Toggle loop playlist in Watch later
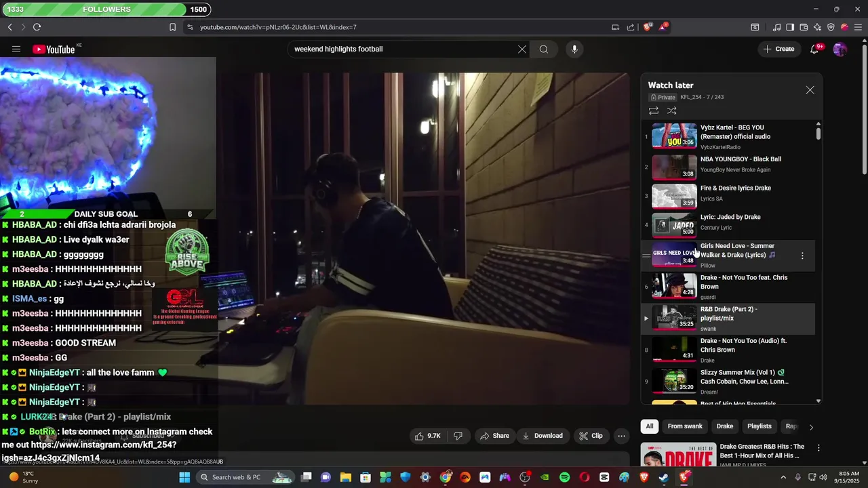 pyautogui.click(x=654, y=110)
